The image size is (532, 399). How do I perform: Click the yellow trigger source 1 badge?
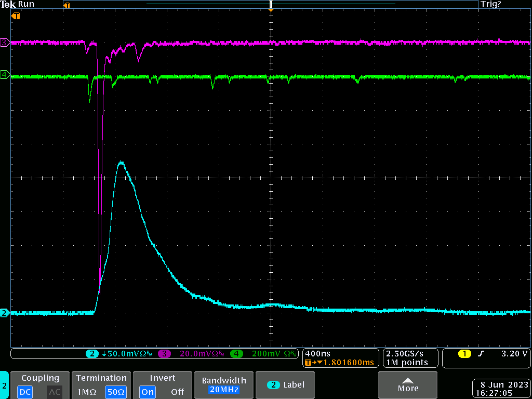pos(464,354)
